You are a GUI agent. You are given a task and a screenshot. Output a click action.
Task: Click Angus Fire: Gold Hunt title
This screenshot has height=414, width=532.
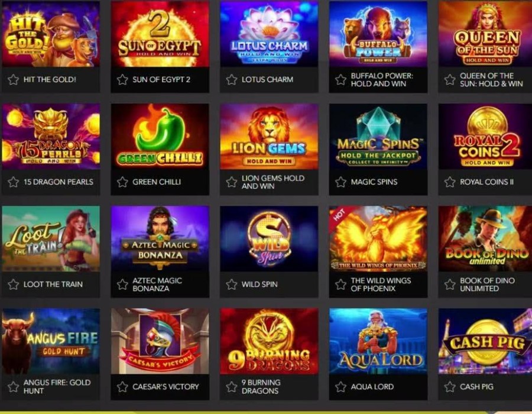click(x=57, y=387)
